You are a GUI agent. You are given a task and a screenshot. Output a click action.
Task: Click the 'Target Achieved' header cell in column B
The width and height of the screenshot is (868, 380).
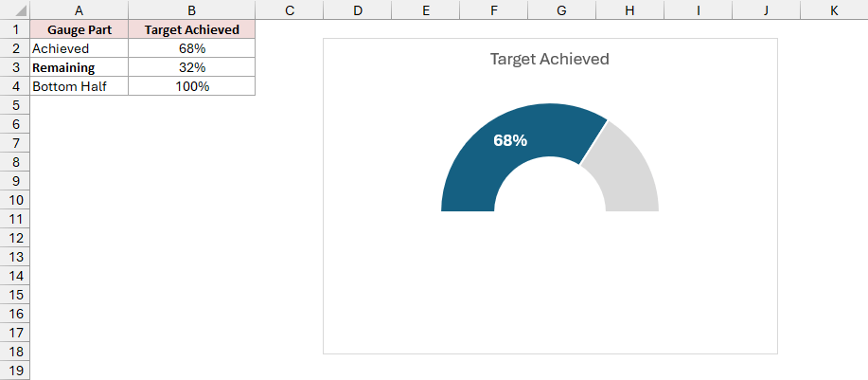pos(191,29)
